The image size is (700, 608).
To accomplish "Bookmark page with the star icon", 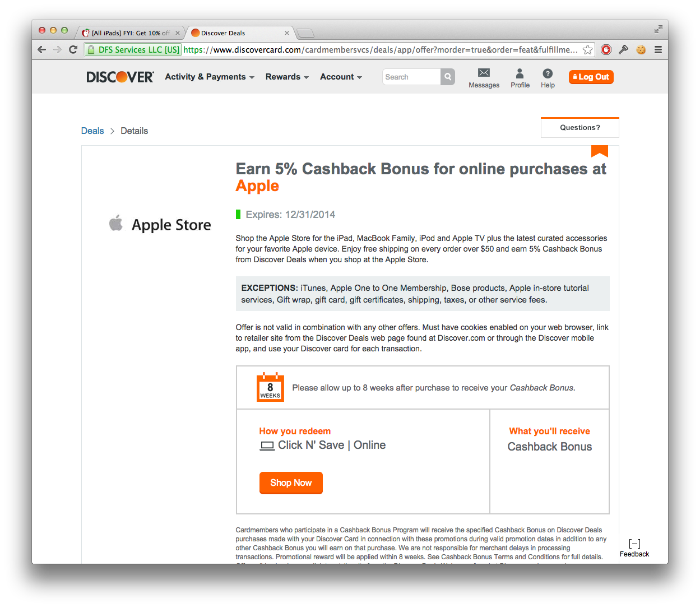I will click(x=587, y=50).
